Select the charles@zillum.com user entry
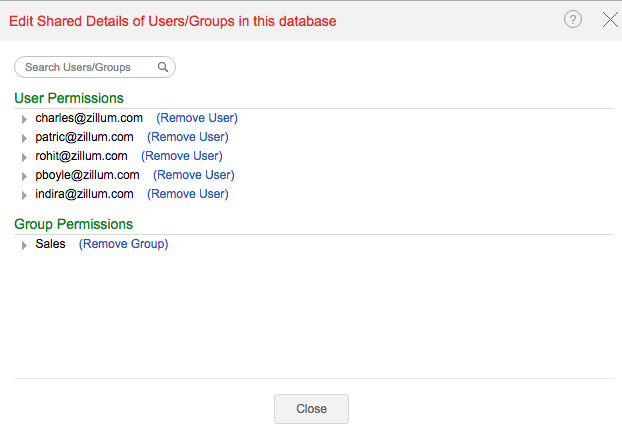Screen dimensions: 622x436 click(x=89, y=118)
